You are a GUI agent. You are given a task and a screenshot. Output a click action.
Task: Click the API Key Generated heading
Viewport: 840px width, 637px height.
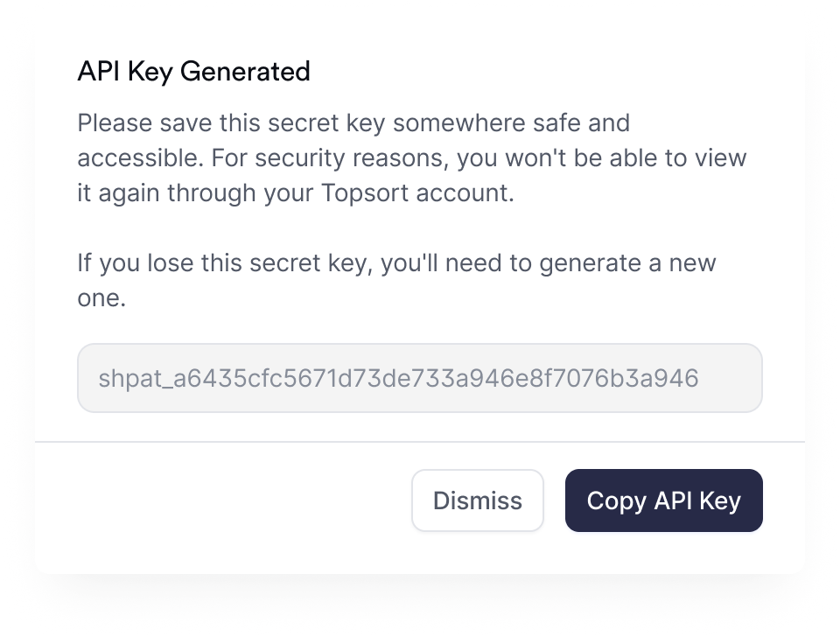tap(194, 72)
